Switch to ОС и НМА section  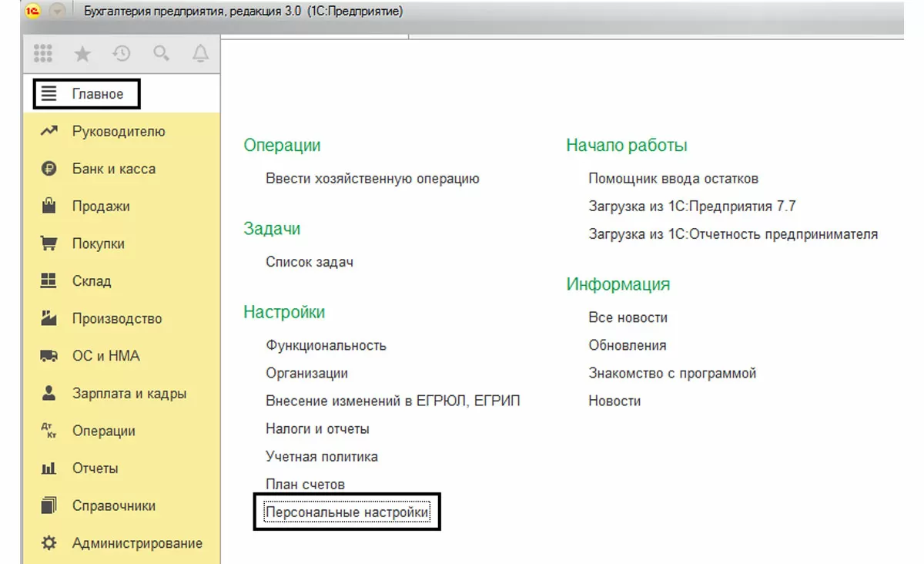point(106,356)
